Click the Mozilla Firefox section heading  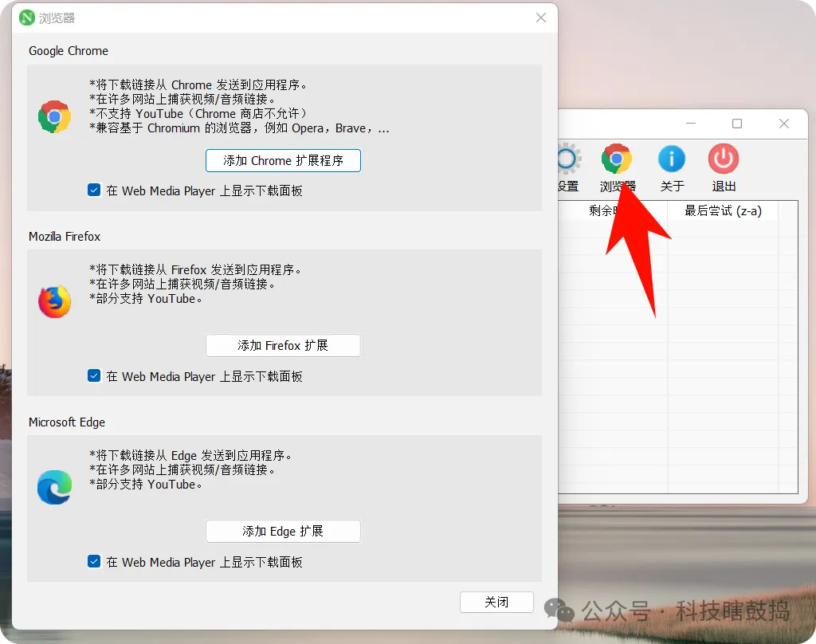(x=65, y=237)
